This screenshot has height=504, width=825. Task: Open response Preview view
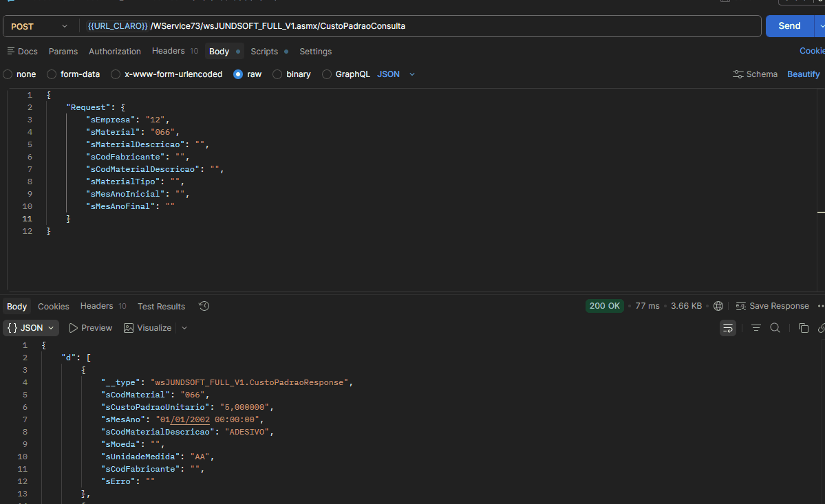coord(91,328)
